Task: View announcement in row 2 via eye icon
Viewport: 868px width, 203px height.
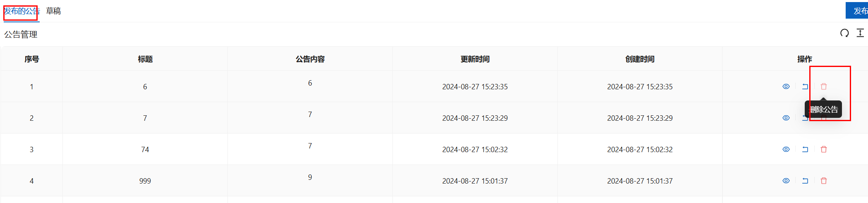Action: 786,118
